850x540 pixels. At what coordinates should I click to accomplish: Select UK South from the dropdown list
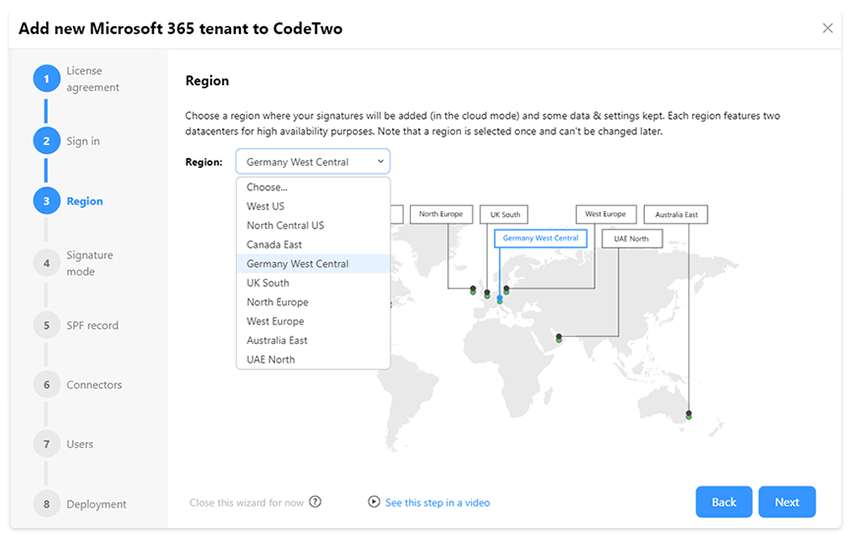(313, 283)
